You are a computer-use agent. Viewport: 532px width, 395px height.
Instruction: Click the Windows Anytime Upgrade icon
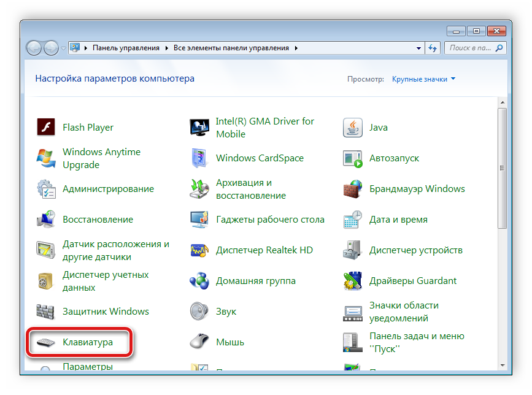click(x=46, y=158)
